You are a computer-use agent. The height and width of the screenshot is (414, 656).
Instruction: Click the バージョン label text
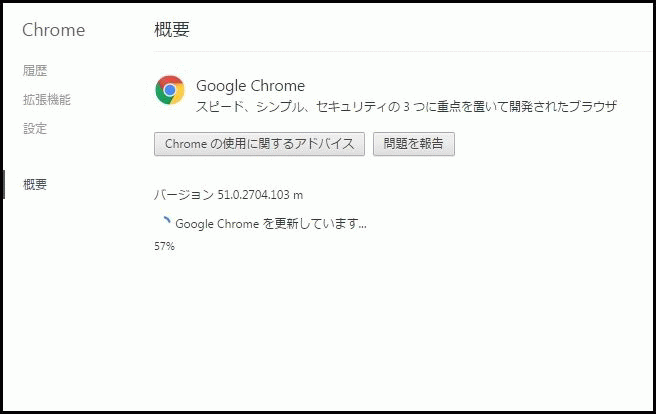(x=184, y=195)
